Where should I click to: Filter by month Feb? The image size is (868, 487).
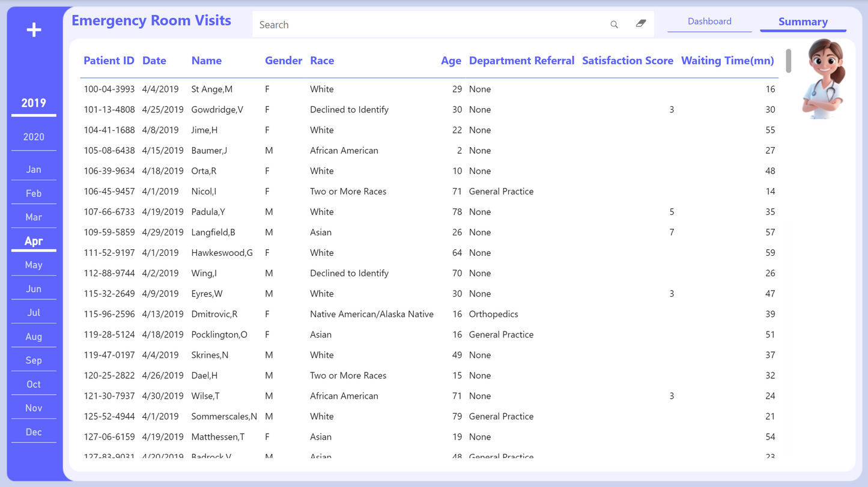(34, 194)
